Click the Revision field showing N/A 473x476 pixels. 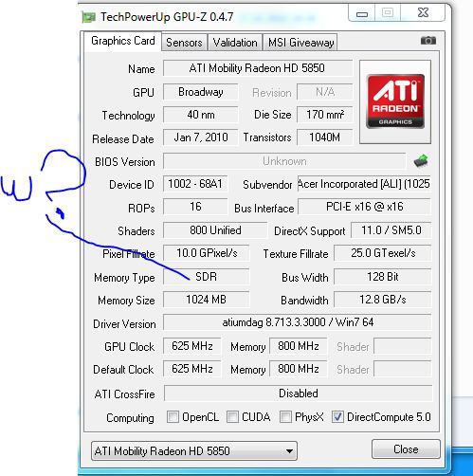pyautogui.click(x=324, y=92)
